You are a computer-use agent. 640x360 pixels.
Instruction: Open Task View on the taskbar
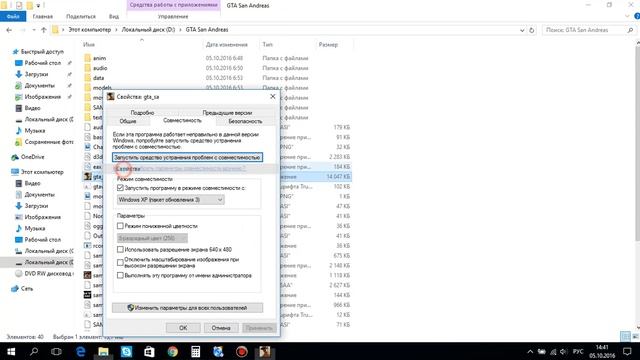[x=56, y=351]
